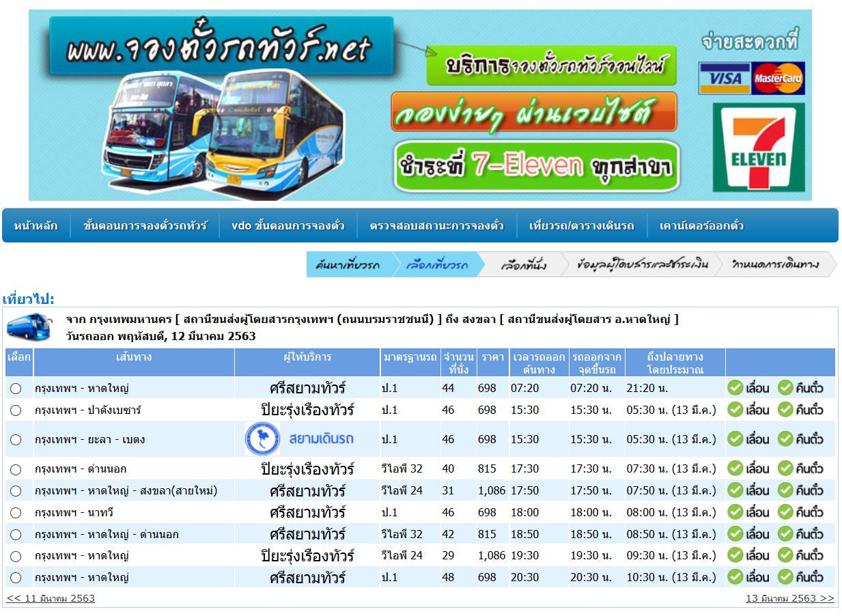Screen dimensions: 842x616
Task: Click the ค้นหาเที่ยวรถ step in progress bar
Action: 348,264
